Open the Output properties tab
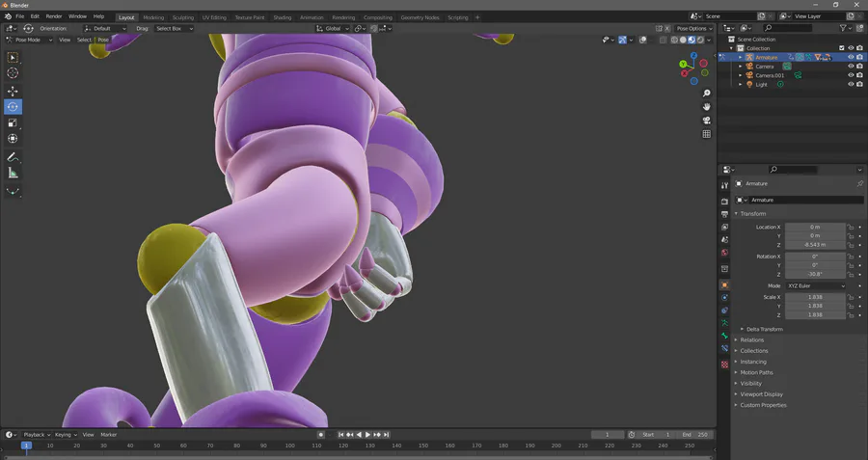Viewport: 868px width, 460px height. point(724,214)
